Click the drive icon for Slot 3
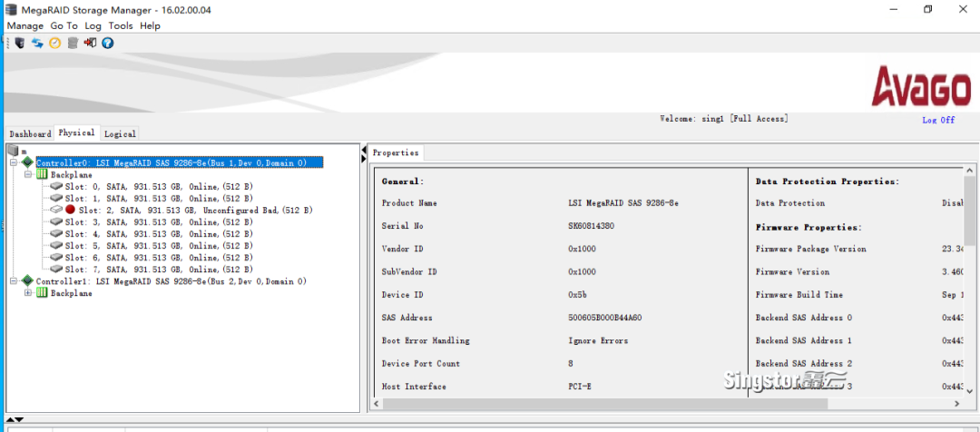Screen dimensions: 980x432 tap(56, 222)
